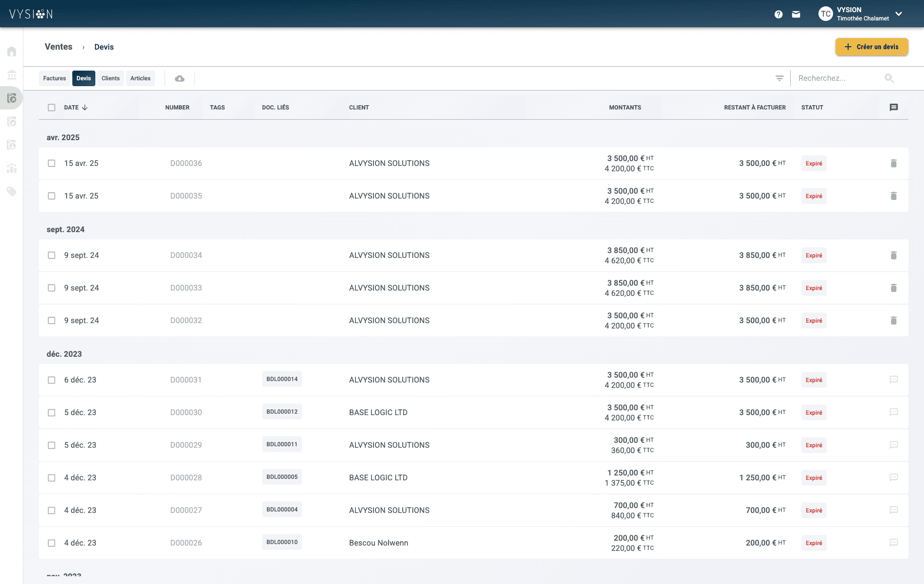924x584 pixels.
Task: Open the bank icon in sidebar
Action: click(12, 75)
